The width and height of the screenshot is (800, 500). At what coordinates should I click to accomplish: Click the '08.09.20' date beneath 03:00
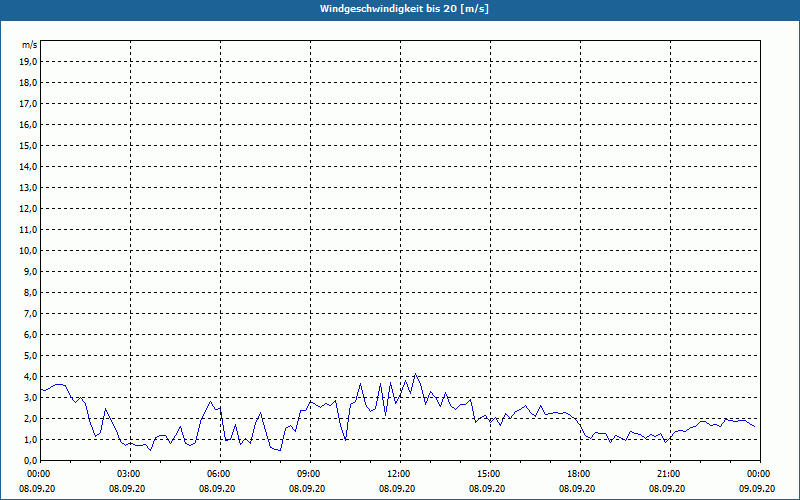[127, 489]
